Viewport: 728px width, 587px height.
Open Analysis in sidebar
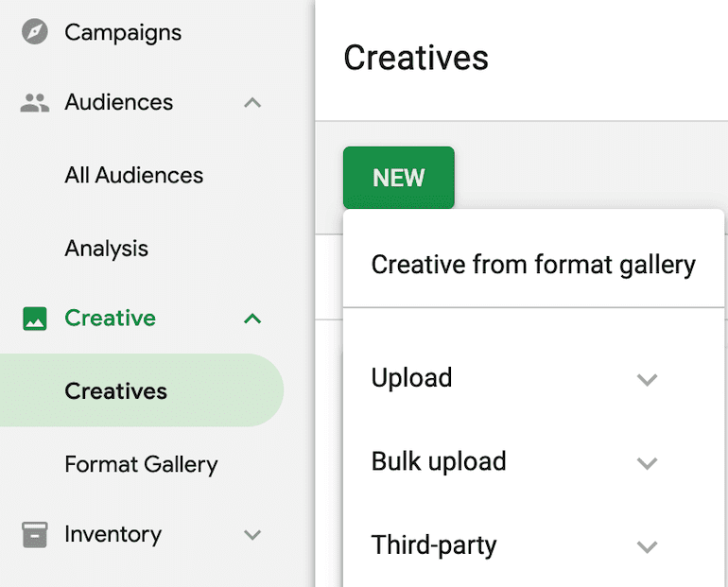106,249
